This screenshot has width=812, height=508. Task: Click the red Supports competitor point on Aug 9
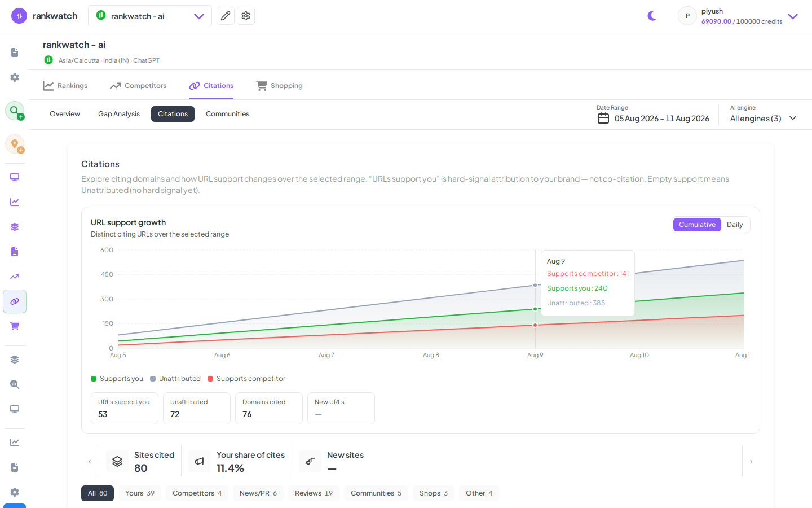coord(535,325)
